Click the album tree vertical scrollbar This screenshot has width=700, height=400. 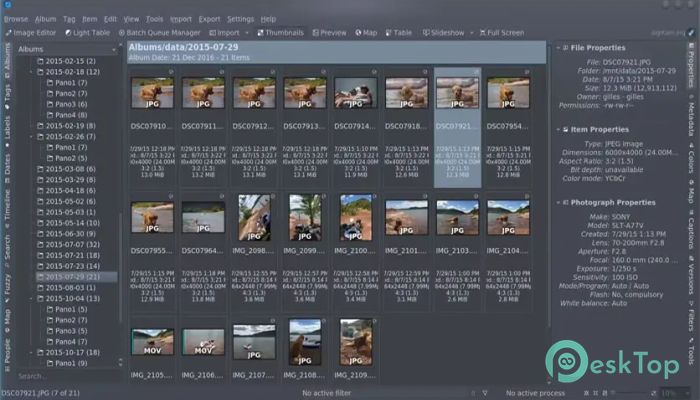tap(120, 268)
